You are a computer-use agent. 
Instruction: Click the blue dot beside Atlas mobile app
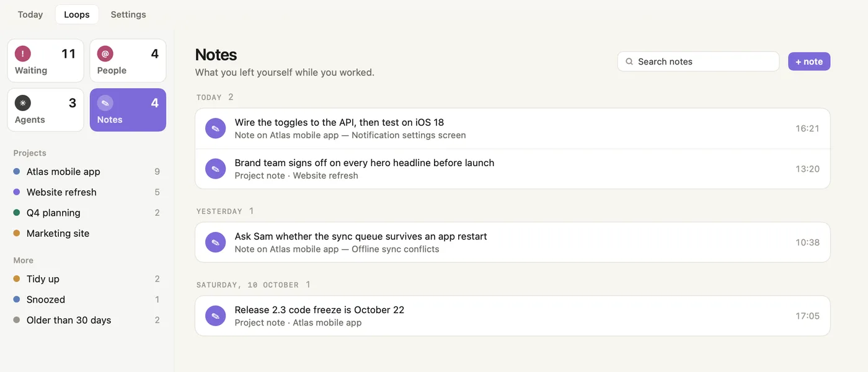(x=17, y=172)
